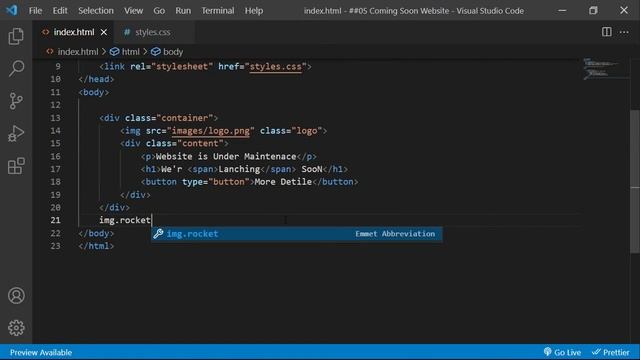Click the 'logo' class value on line 14
640x360 pixels.
tap(307, 131)
